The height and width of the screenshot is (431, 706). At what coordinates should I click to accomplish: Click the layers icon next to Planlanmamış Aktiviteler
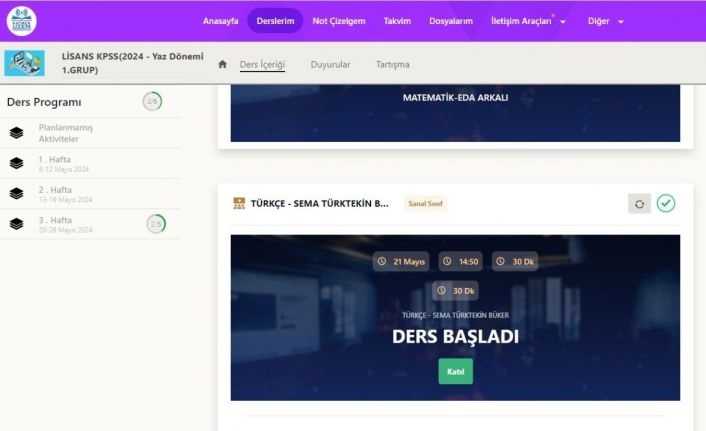click(16, 133)
